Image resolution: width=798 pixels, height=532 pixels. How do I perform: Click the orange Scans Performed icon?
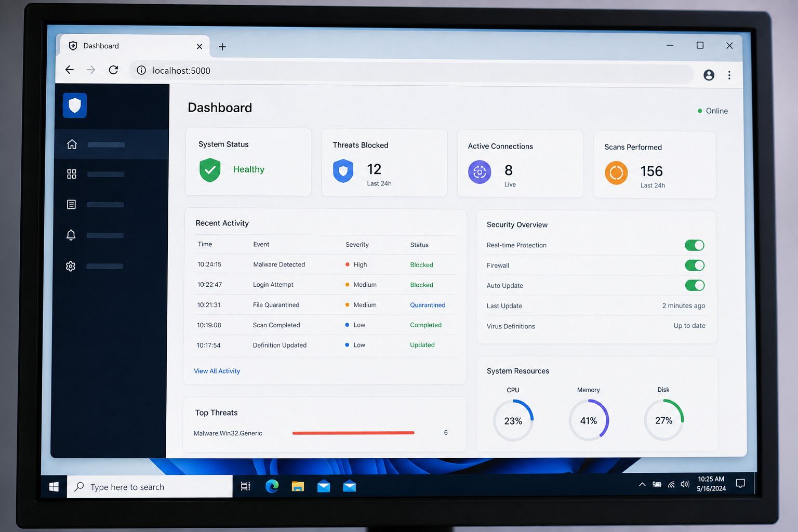tap(616, 173)
